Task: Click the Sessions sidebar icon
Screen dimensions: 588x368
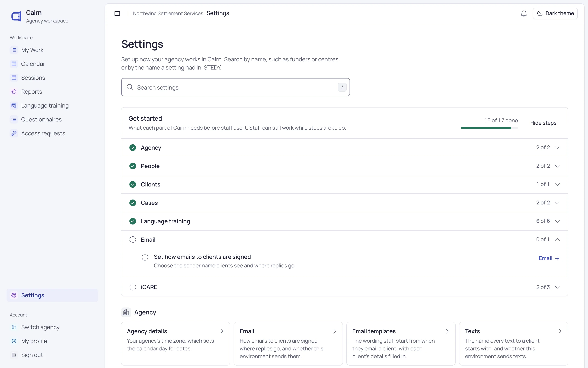Action: 14,78
